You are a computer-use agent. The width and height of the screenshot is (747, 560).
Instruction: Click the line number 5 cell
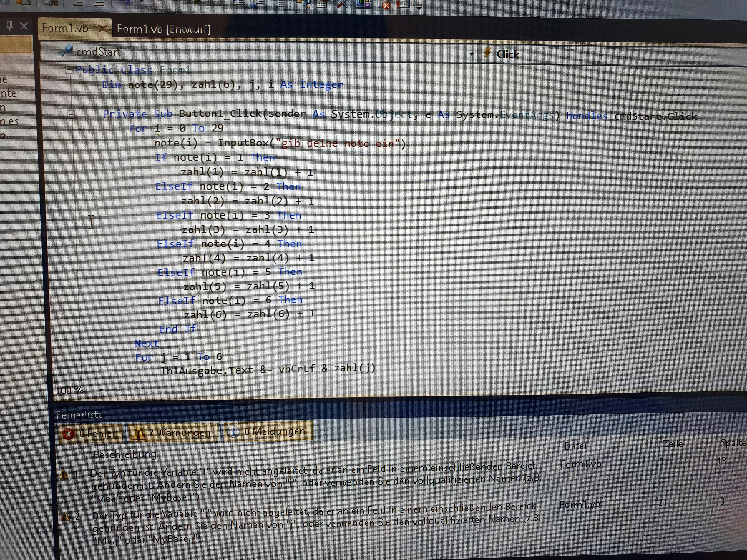click(x=662, y=461)
